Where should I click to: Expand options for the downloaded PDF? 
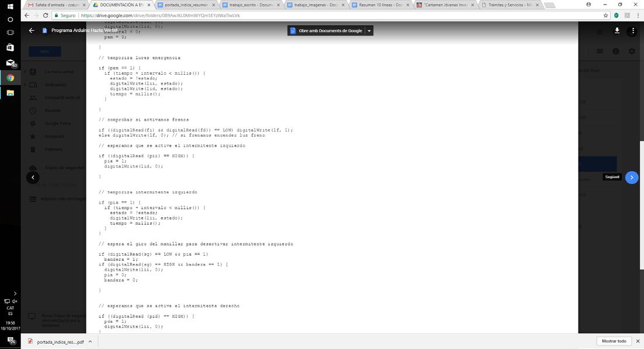click(91, 341)
